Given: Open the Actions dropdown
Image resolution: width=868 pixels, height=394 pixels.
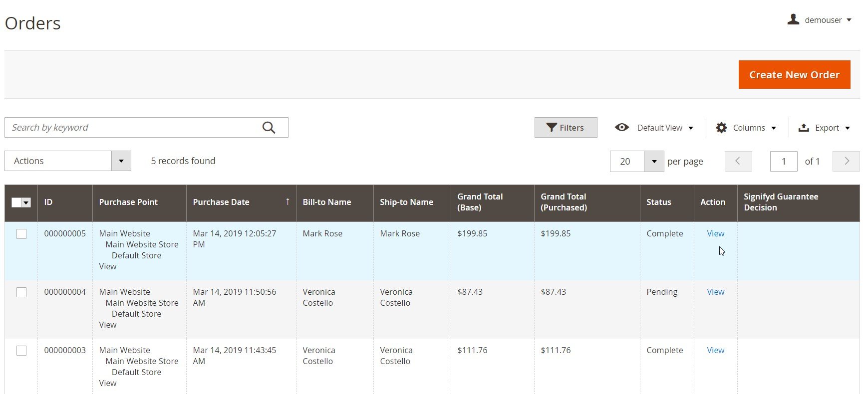Looking at the screenshot, I should 68,161.
